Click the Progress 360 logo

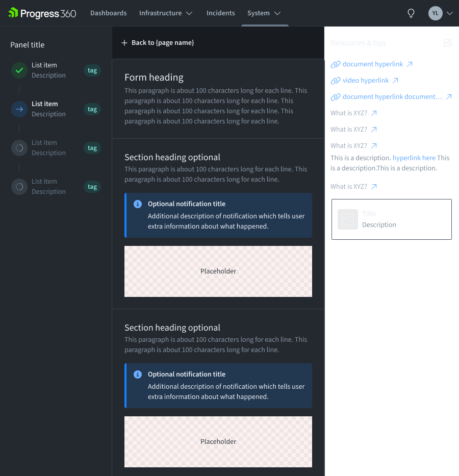42,13
